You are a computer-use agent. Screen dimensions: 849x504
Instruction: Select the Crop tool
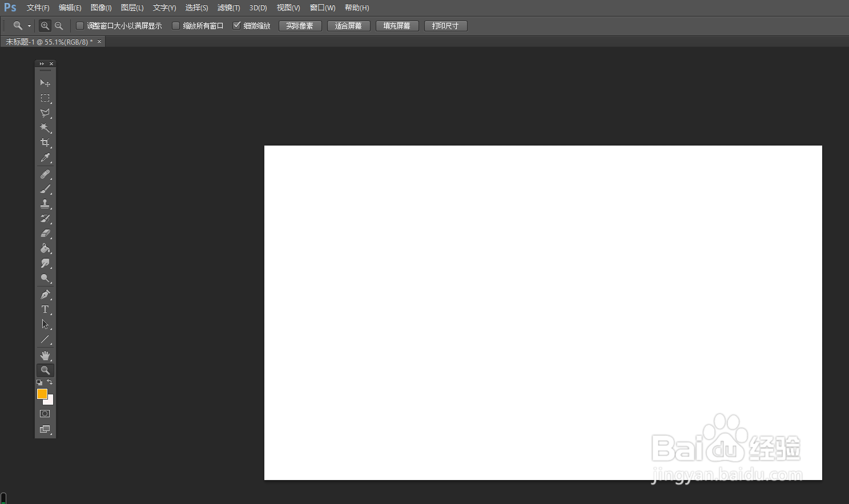45,143
